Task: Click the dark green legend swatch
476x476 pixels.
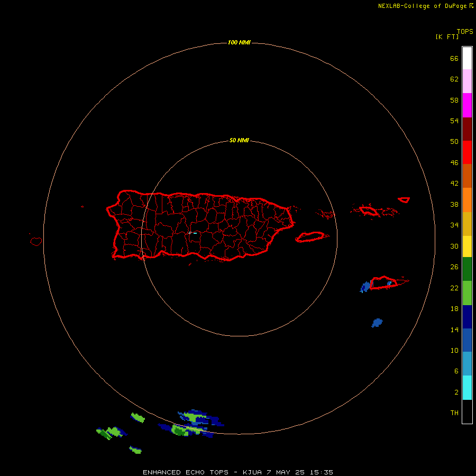Action: click(467, 269)
